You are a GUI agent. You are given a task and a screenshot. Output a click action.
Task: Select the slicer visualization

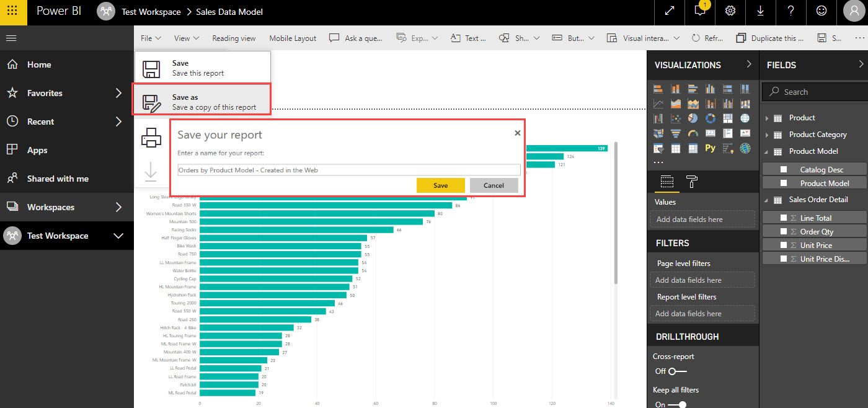pyautogui.click(x=658, y=148)
